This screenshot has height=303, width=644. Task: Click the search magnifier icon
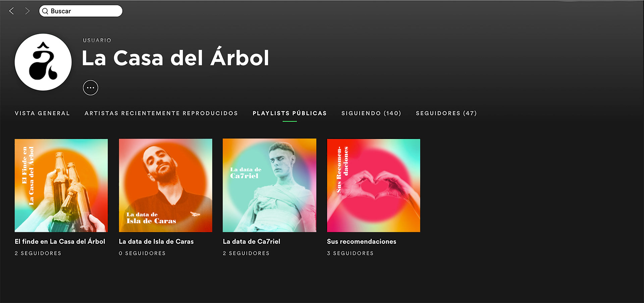coord(45,11)
